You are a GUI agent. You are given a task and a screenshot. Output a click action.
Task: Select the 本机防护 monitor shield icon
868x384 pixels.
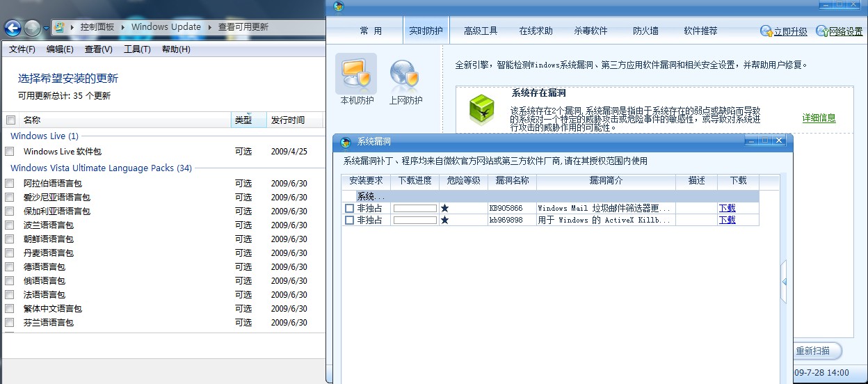point(356,74)
